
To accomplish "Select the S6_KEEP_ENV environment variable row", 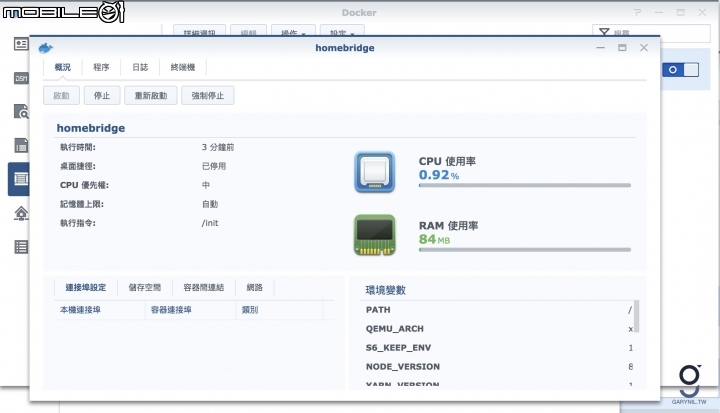I will 499,348.
